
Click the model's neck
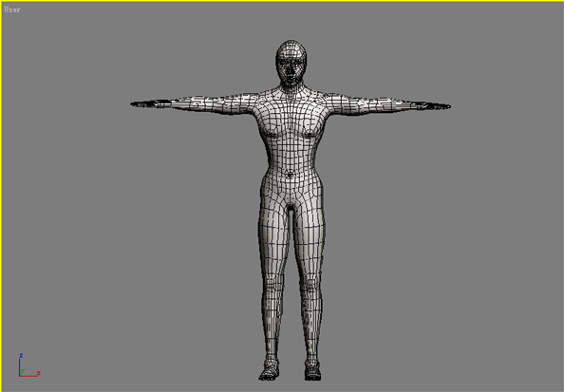(291, 89)
